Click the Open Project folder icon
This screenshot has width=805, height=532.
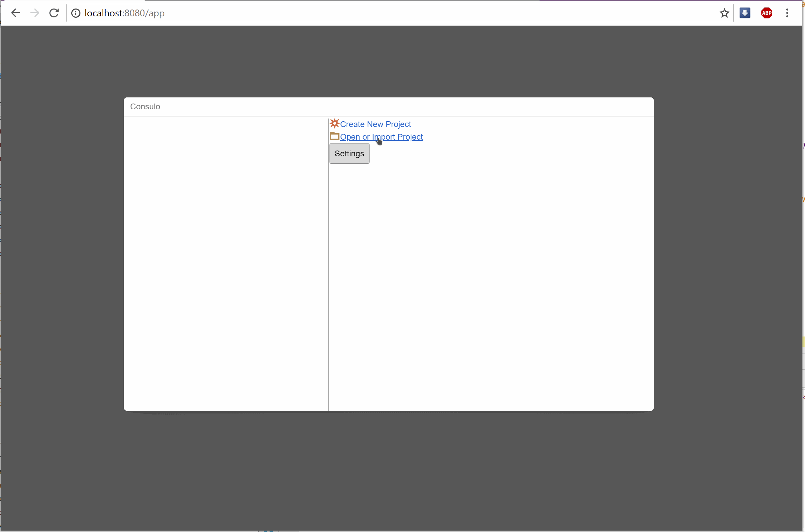click(335, 136)
